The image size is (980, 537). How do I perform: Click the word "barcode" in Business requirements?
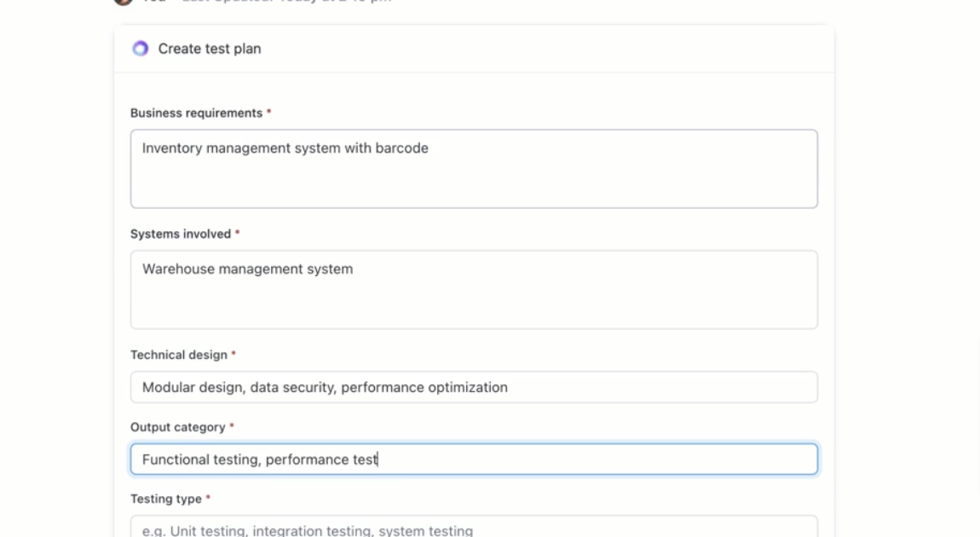[x=402, y=148]
